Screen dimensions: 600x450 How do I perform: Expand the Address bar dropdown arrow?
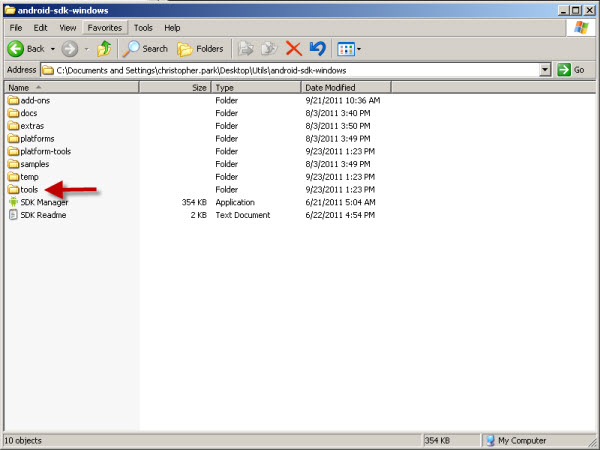tap(545, 70)
